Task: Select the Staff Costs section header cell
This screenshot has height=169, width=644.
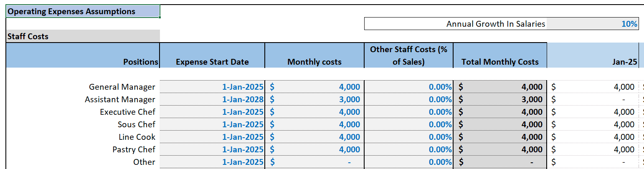Action: tap(83, 36)
